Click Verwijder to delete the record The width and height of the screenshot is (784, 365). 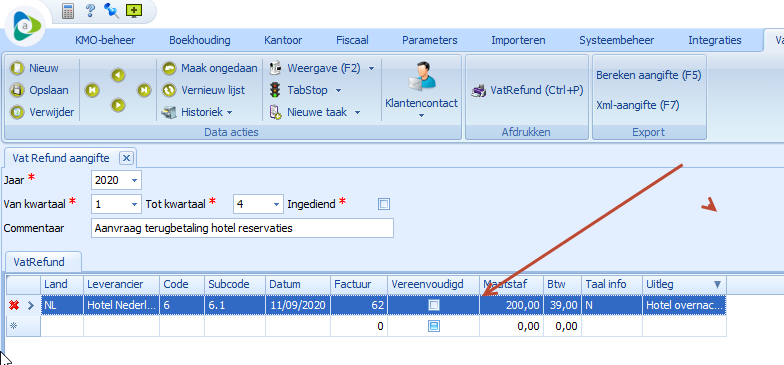tap(42, 112)
